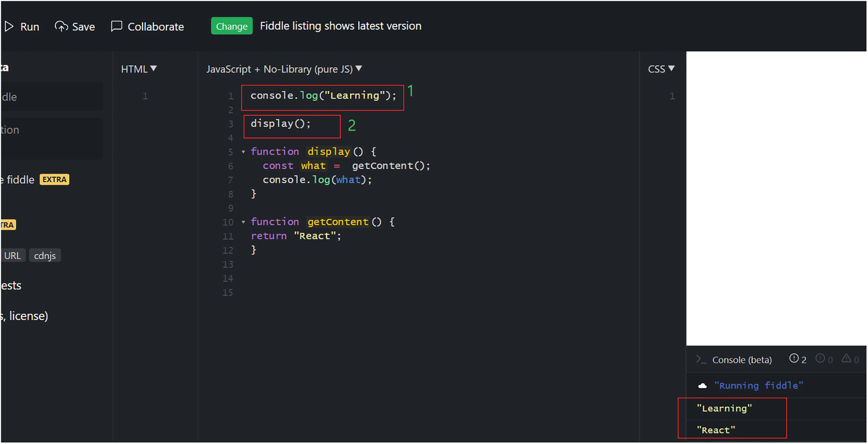Click the cloud icon beside "Running fiddle"
868x444 pixels.
[702, 386]
